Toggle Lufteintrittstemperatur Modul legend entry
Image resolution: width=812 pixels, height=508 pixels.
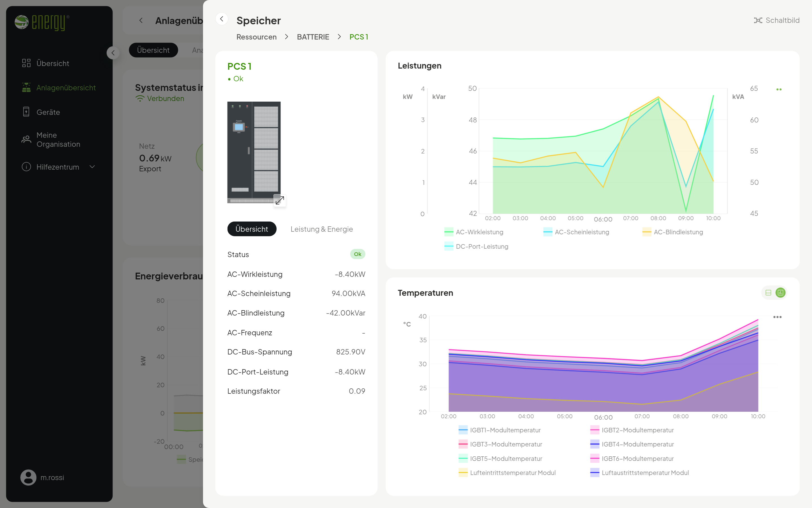point(507,473)
